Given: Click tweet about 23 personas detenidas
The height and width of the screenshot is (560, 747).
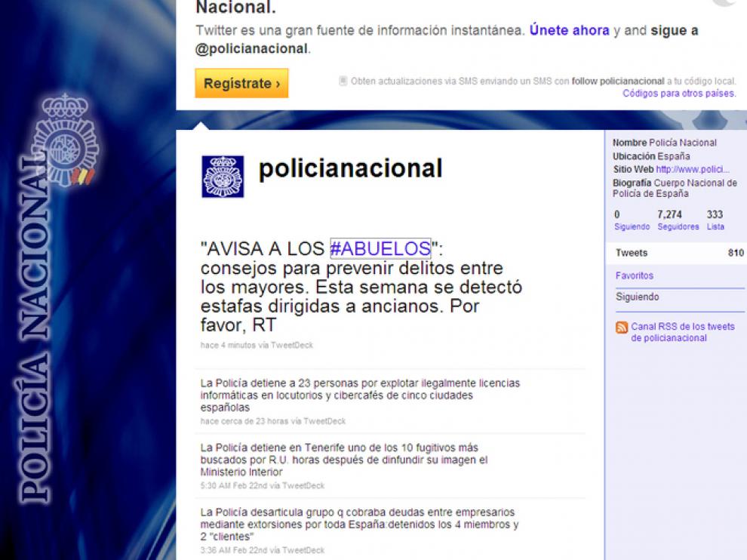Looking at the screenshot, I should pos(360,395).
